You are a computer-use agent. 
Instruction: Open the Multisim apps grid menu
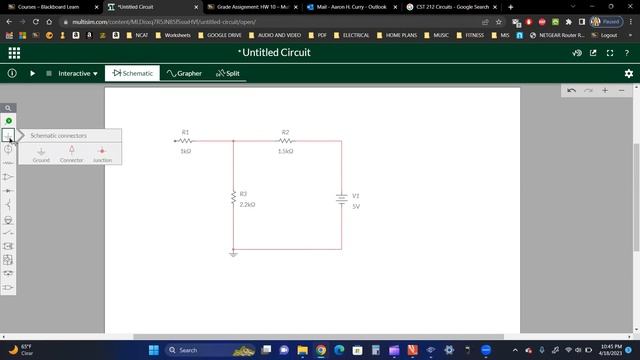click(14, 53)
